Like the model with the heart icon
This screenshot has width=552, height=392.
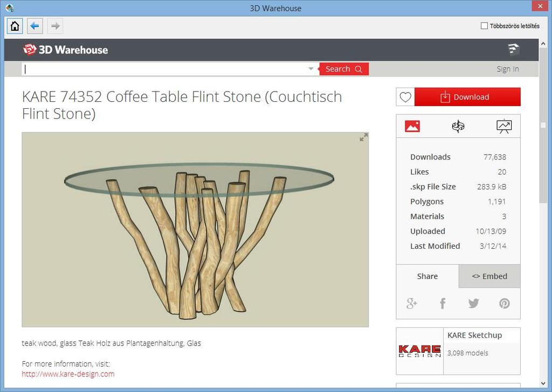pyautogui.click(x=405, y=97)
